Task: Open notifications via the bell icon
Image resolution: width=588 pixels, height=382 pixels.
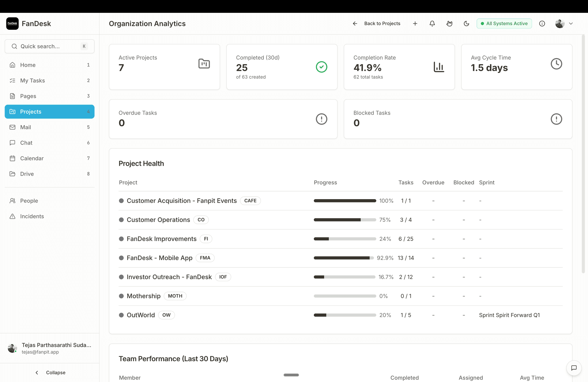Action: 432,23
